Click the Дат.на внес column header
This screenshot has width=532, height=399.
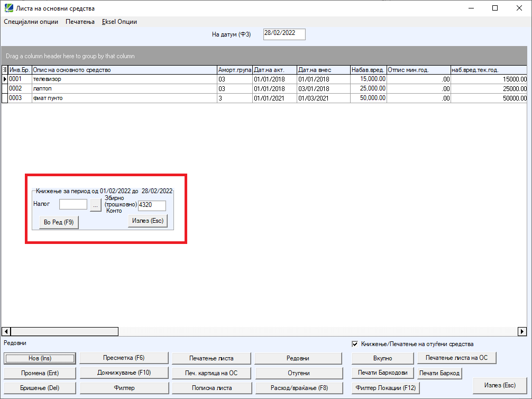coord(324,70)
